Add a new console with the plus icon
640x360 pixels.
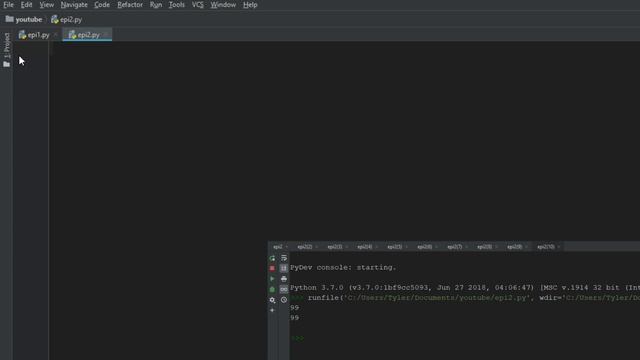[x=272, y=310]
